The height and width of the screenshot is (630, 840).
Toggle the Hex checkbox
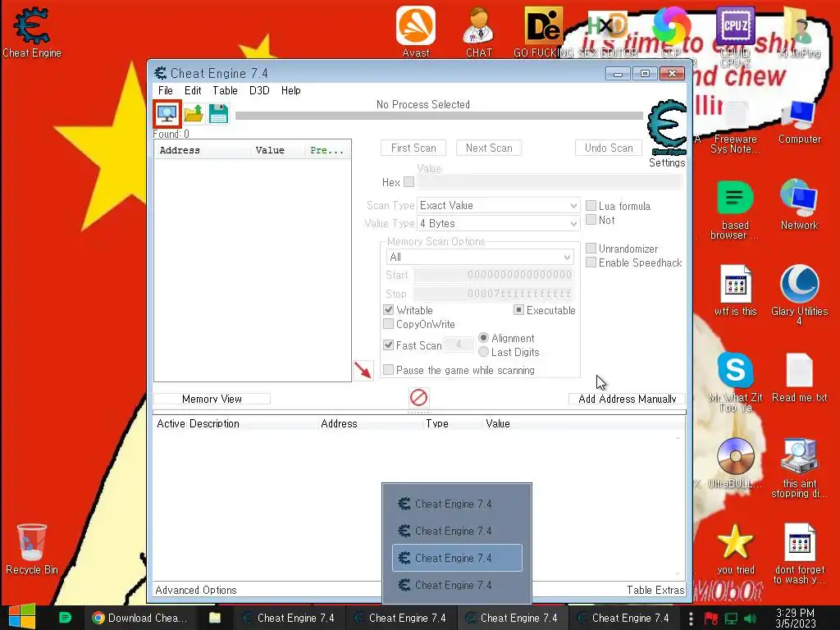tap(409, 181)
